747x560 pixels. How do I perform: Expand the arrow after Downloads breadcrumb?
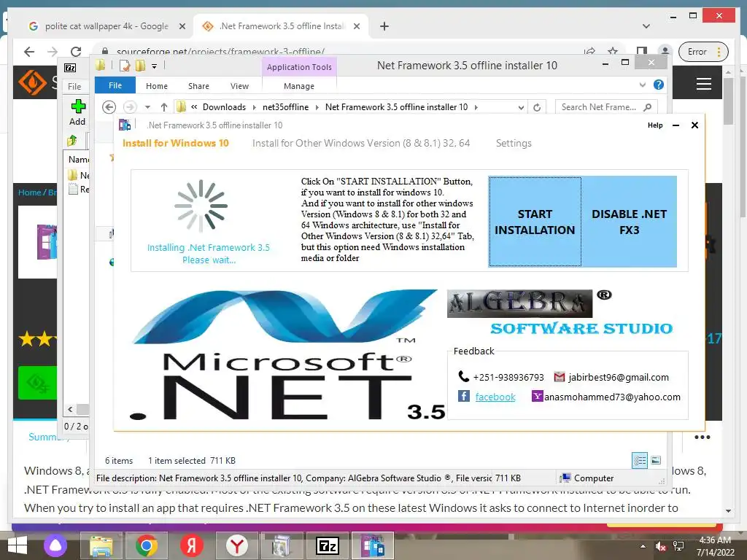click(254, 107)
